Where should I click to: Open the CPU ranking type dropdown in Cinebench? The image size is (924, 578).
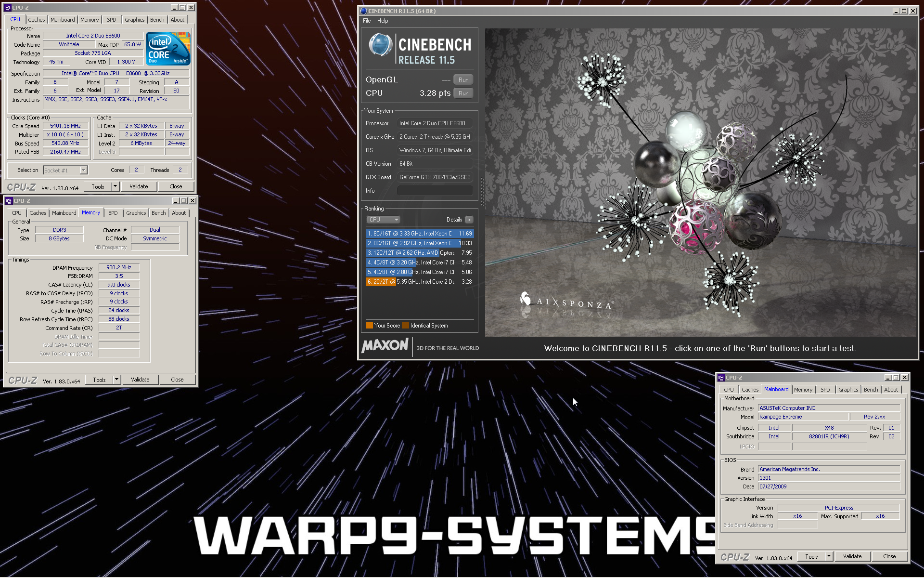pos(384,220)
